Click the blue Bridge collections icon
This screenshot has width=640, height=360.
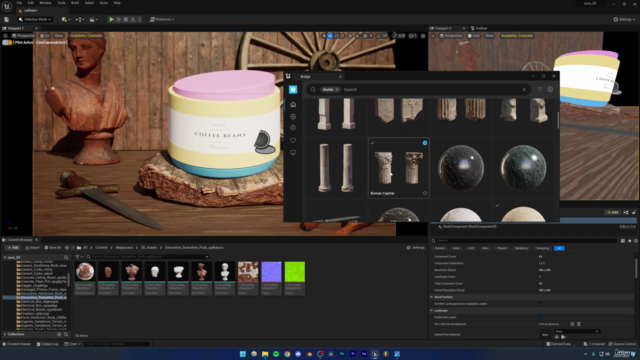(293, 89)
